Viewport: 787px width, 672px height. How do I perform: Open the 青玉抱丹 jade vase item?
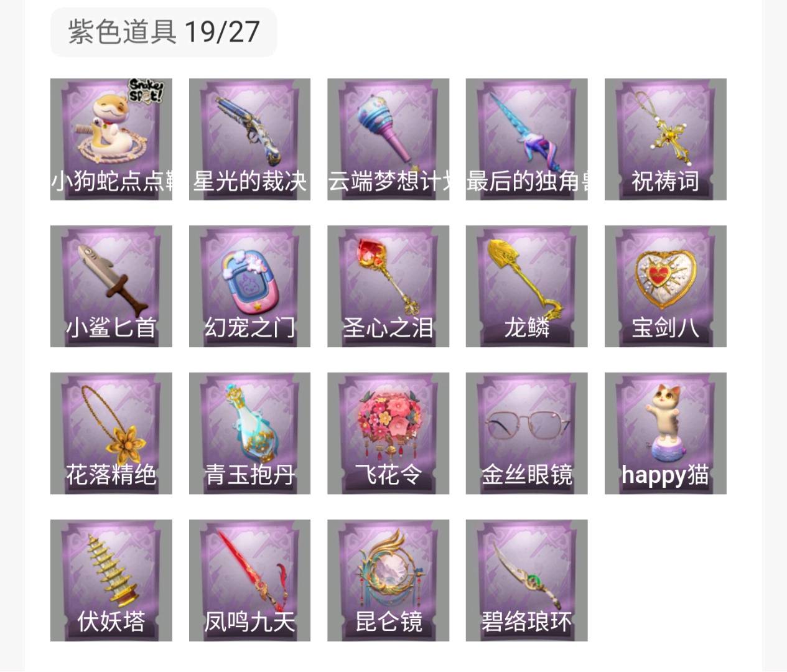coord(249,434)
